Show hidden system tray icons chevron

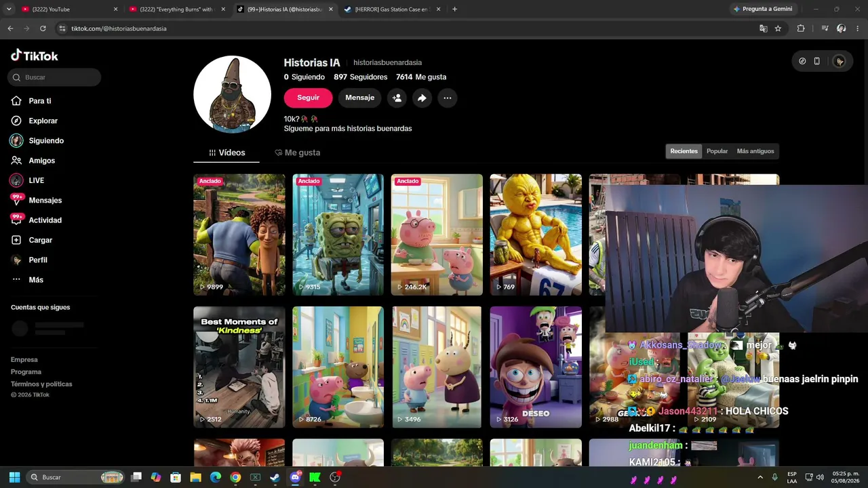pyautogui.click(x=760, y=477)
